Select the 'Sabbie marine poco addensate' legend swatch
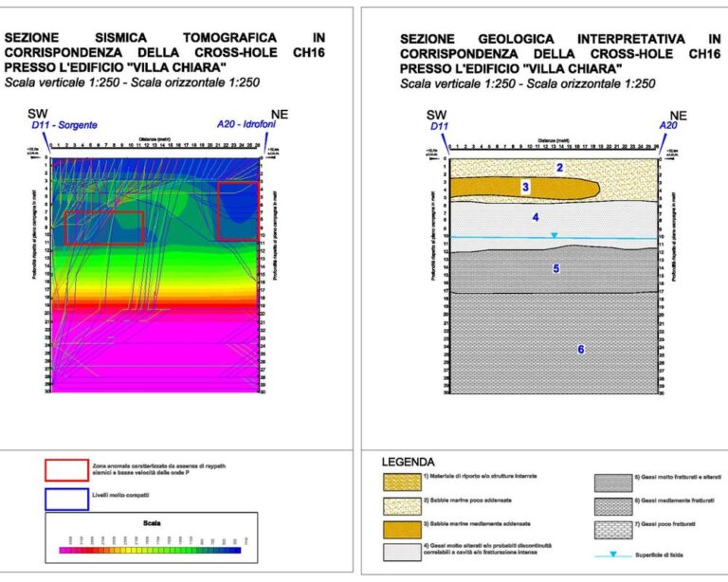Image resolution: width=728 pixels, height=582 pixels. coord(400,504)
